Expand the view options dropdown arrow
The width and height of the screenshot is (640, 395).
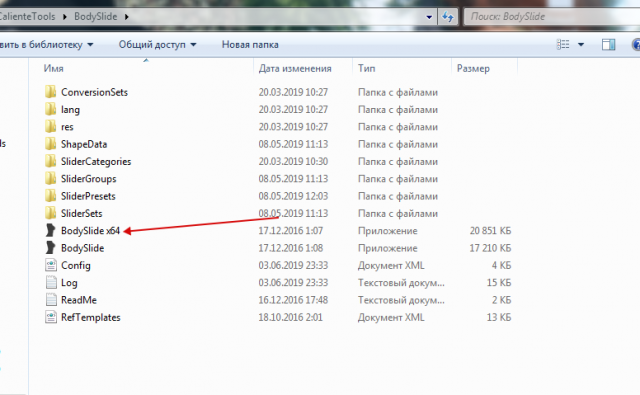pos(581,44)
